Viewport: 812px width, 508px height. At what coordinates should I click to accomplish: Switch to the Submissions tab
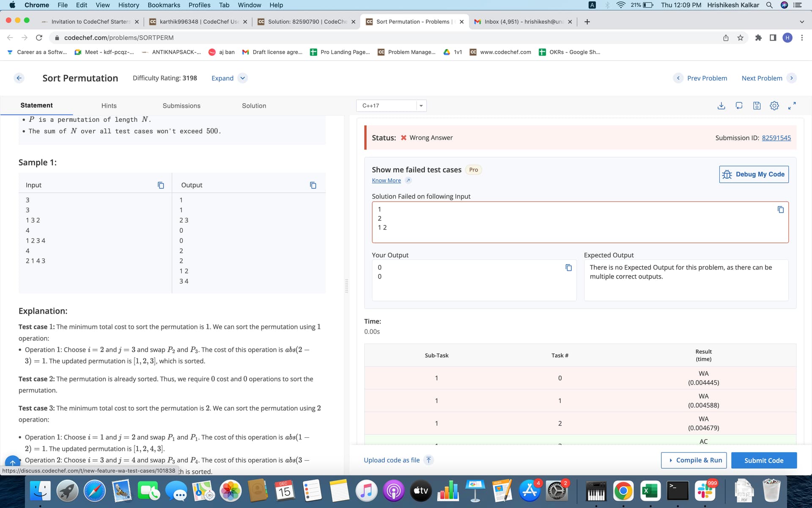click(181, 106)
